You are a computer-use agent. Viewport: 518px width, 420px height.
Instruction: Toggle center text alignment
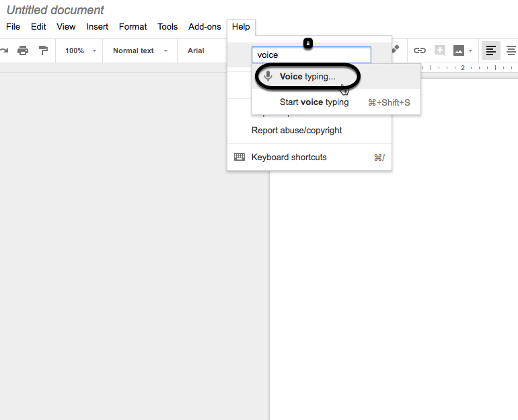[x=511, y=50]
